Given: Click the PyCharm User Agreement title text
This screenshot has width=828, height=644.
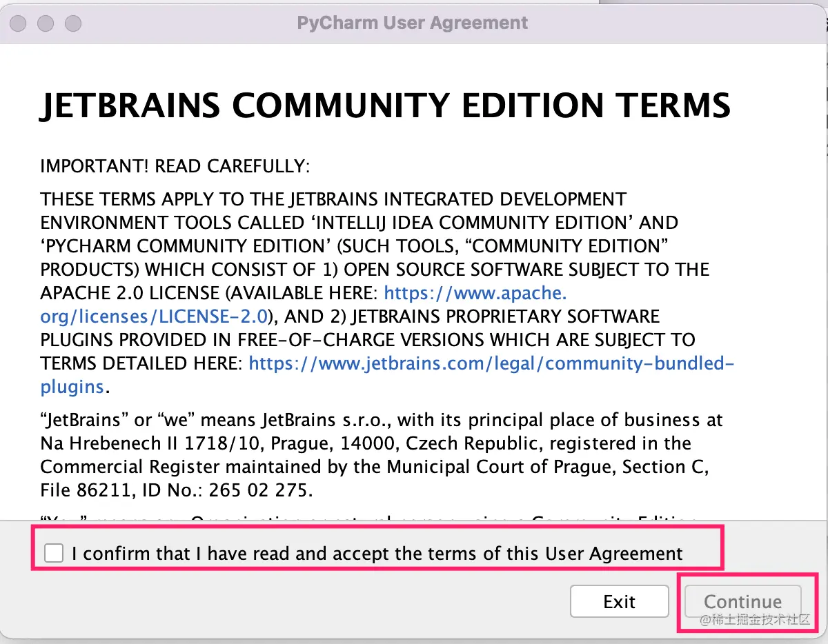Looking at the screenshot, I should click(x=413, y=23).
